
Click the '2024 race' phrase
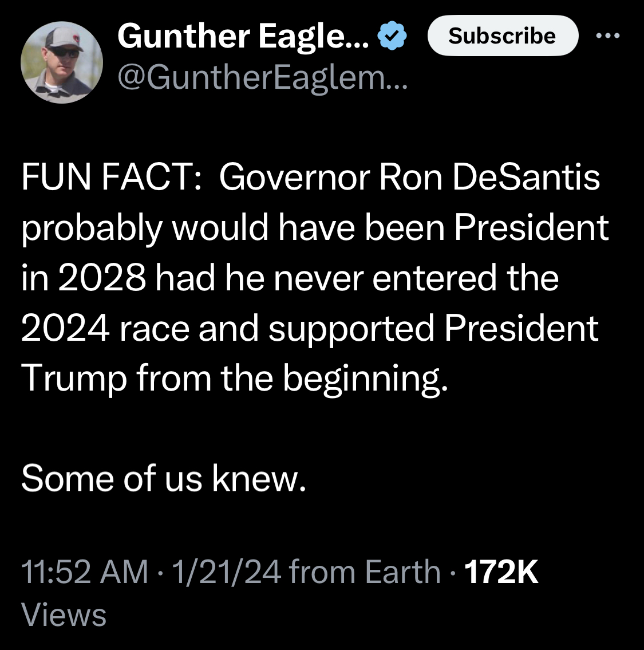click(105, 329)
